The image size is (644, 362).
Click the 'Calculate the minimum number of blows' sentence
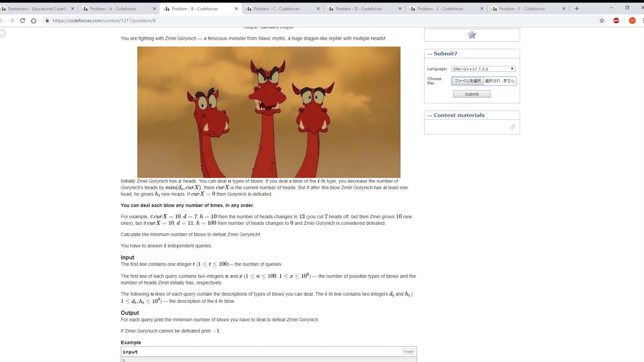pyautogui.click(x=190, y=234)
